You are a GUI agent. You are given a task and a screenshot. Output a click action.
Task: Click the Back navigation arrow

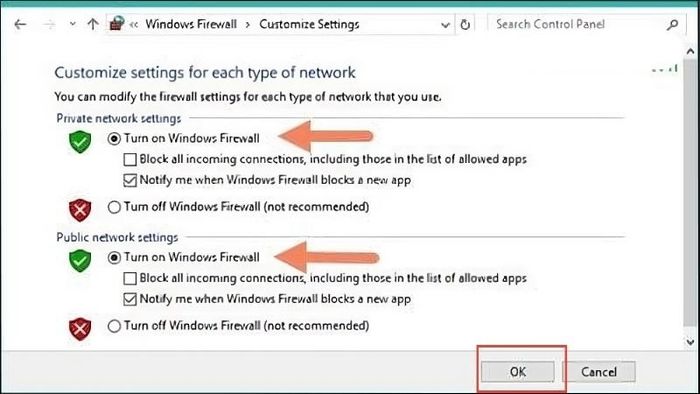point(21,25)
